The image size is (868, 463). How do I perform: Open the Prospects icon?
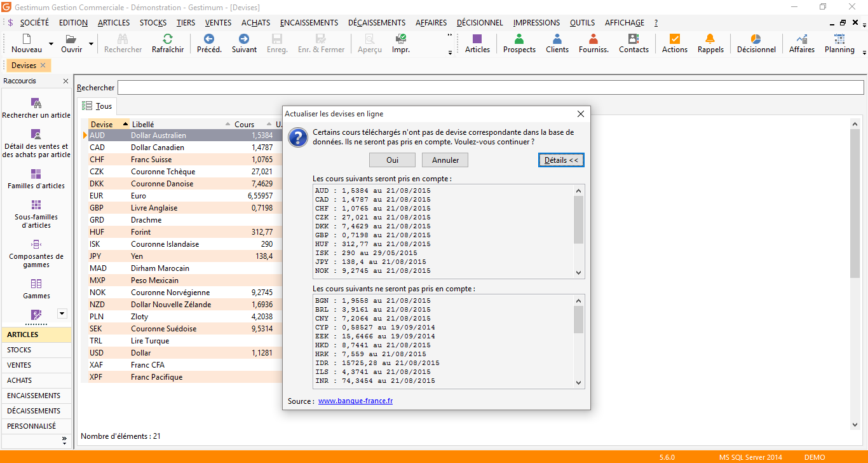[519, 39]
